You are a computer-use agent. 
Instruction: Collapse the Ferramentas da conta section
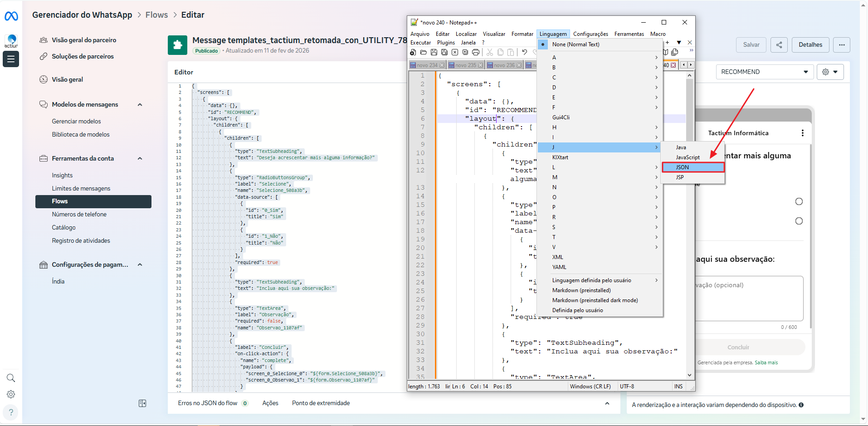click(140, 159)
